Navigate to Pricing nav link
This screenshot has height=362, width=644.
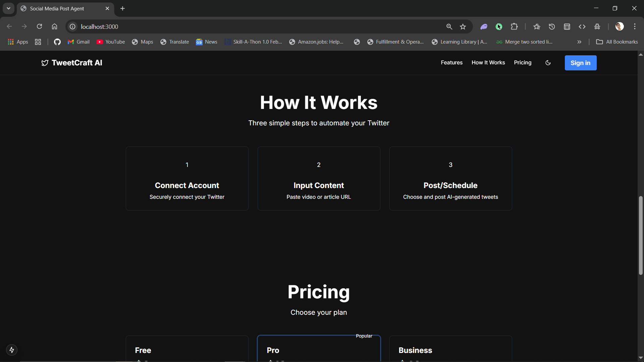[x=523, y=63]
